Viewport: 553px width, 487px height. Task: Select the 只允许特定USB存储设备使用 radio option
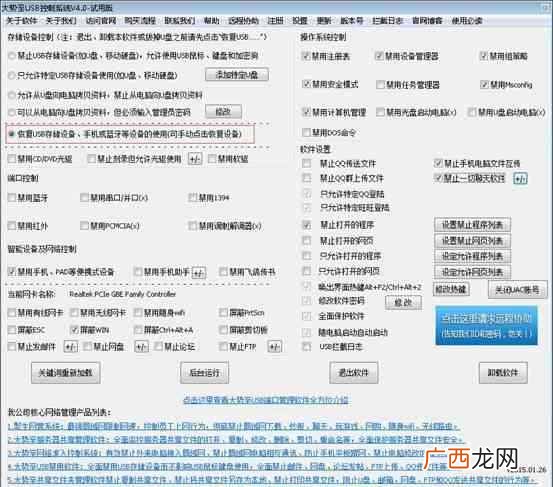tap(12, 75)
